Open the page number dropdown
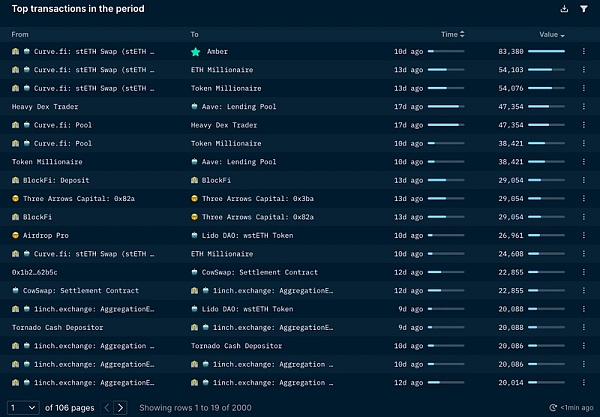The height and width of the screenshot is (417, 600). [x=22, y=407]
